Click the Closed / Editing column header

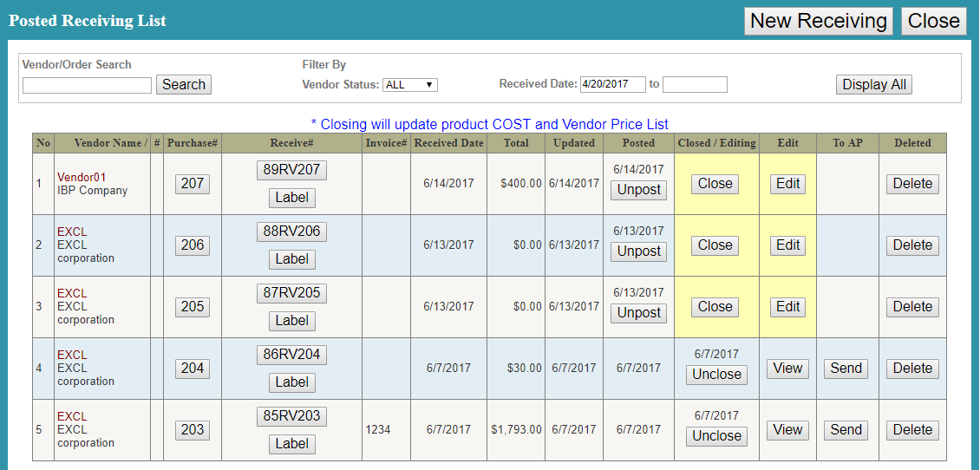click(x=717, y=143)
